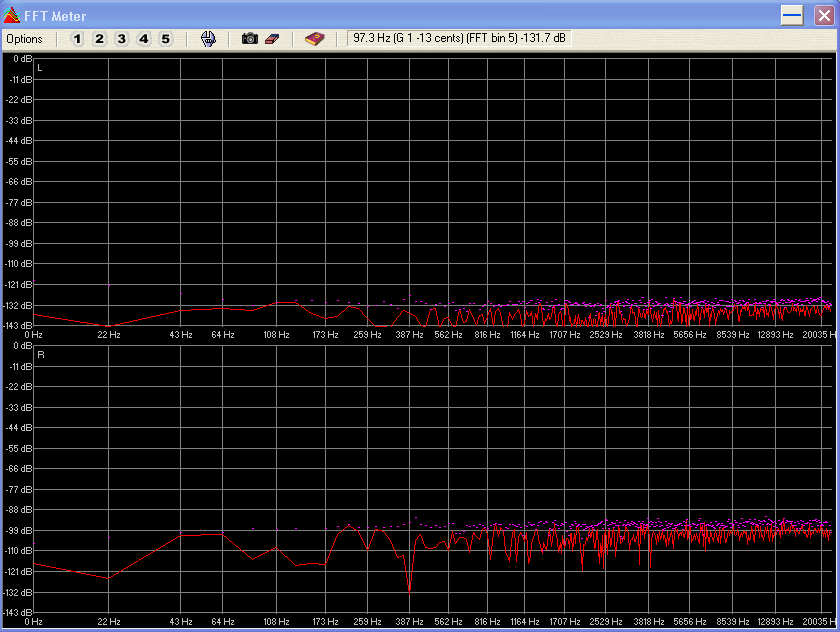The height and width of the screenshot is (632, 840).
Task: Click the globe settings icon
Action: (x=208, y=39)
